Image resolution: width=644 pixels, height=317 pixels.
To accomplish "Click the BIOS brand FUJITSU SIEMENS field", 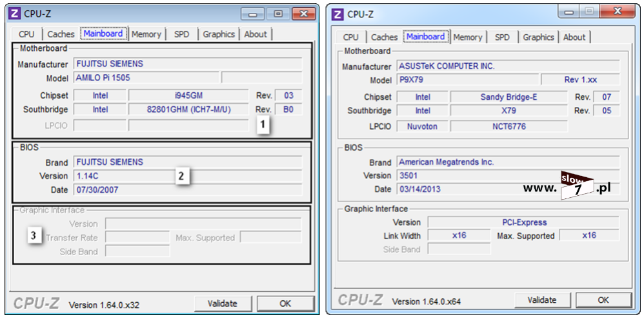I will click(188, 162).
